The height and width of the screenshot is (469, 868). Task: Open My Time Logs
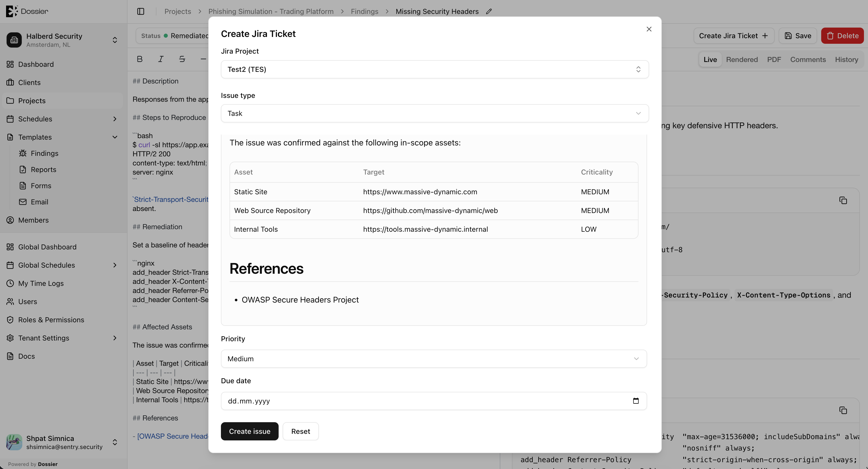coord(63,283)
